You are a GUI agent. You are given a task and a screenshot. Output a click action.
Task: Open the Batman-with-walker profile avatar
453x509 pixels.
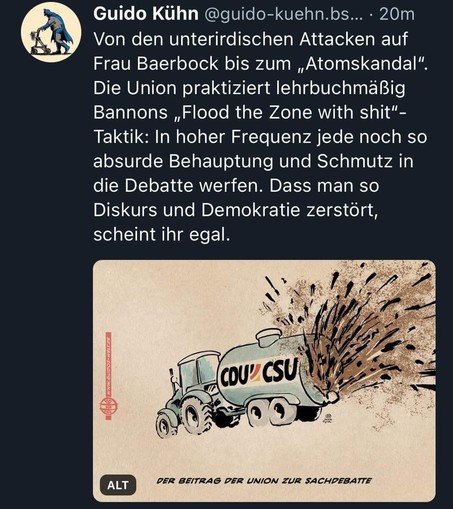pos(51,32)
